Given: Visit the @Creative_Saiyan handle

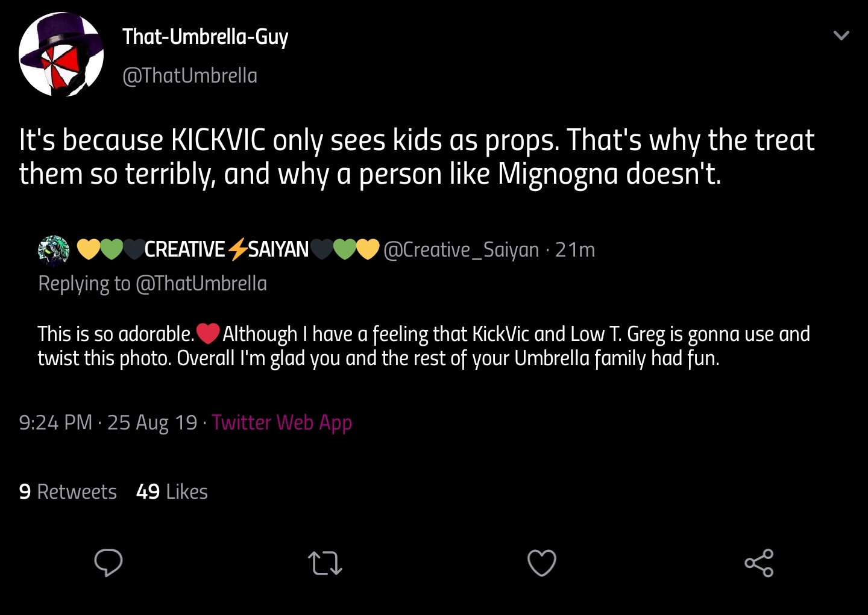Looking at the screenshot, I should click(x=461, y=249).
